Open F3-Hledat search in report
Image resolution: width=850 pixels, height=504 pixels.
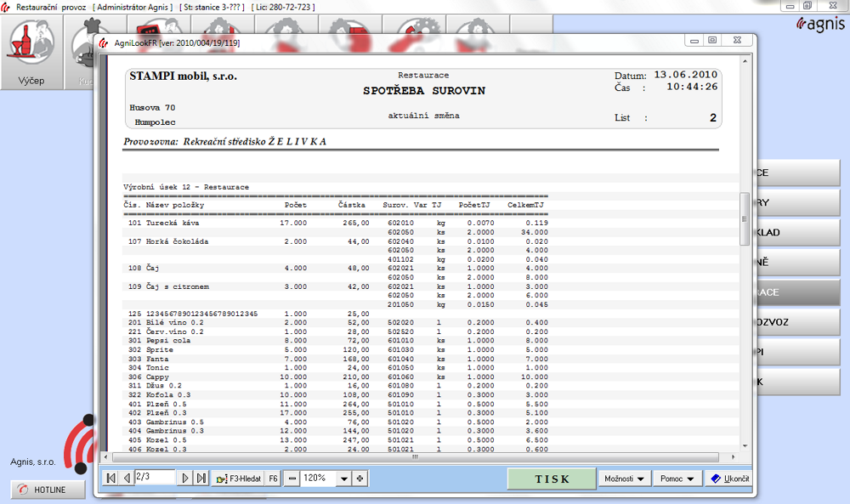click(x=239, y=479)
